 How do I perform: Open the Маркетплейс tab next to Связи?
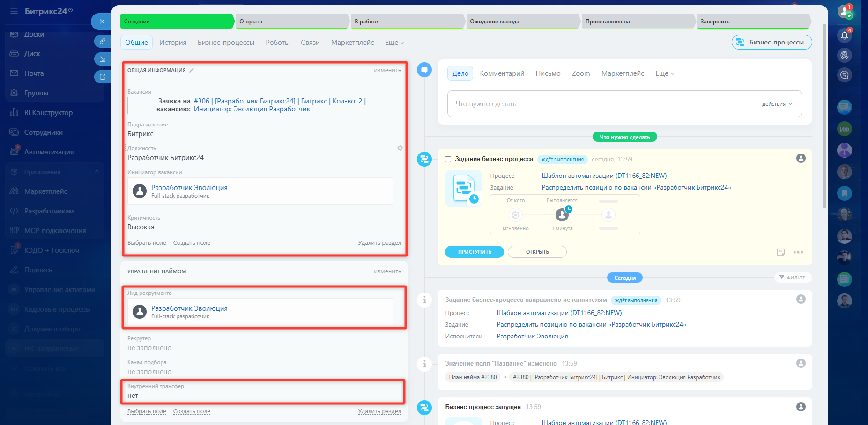coord(352,43)
